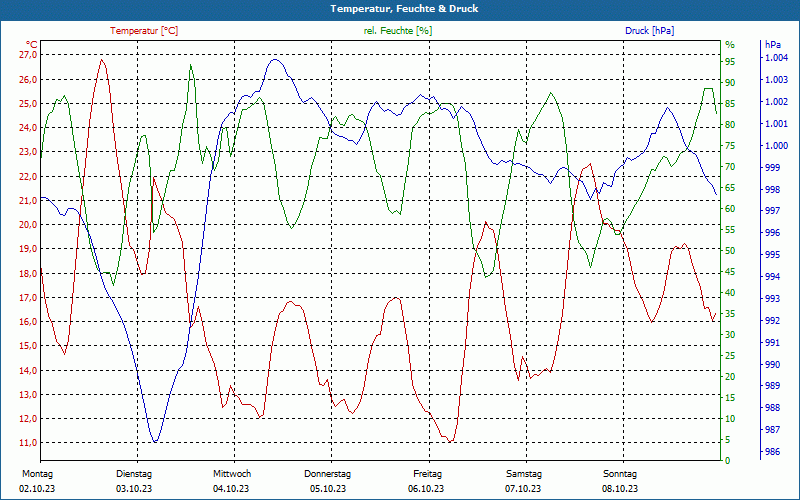This screenshot has width=800, height=500.
Task: Click the 12,0 temperature axis value
Action: [x=28, y=418]
